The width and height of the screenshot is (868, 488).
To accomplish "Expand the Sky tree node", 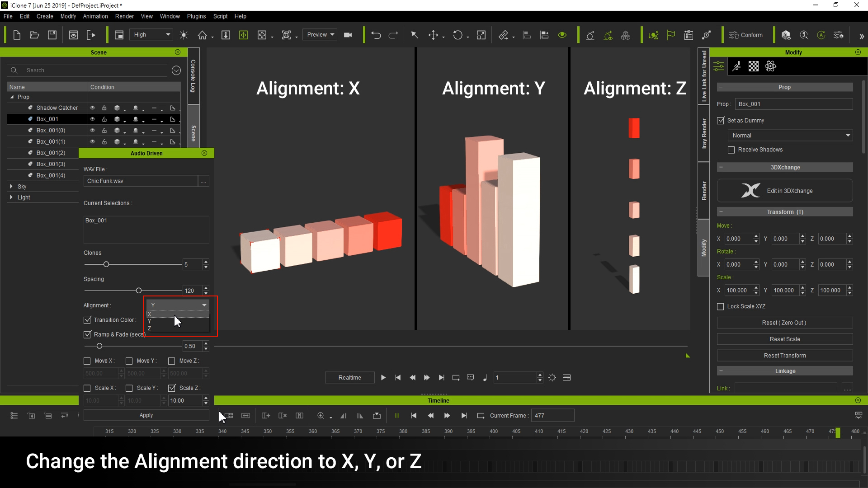I will tap(11, 186).
